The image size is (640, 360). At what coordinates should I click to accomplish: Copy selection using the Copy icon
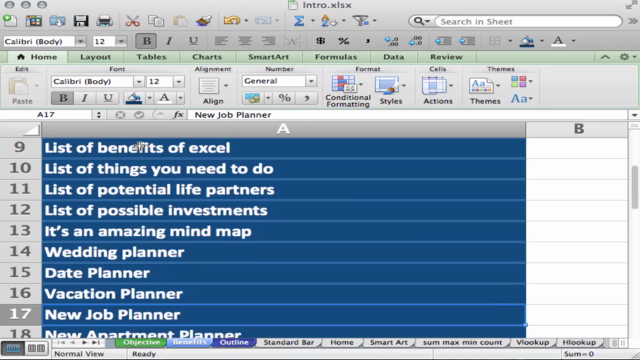click(156, 20)
